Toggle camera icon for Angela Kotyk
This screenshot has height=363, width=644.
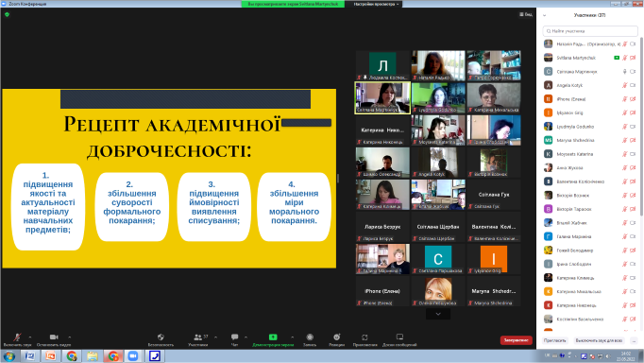click(633, 85)
